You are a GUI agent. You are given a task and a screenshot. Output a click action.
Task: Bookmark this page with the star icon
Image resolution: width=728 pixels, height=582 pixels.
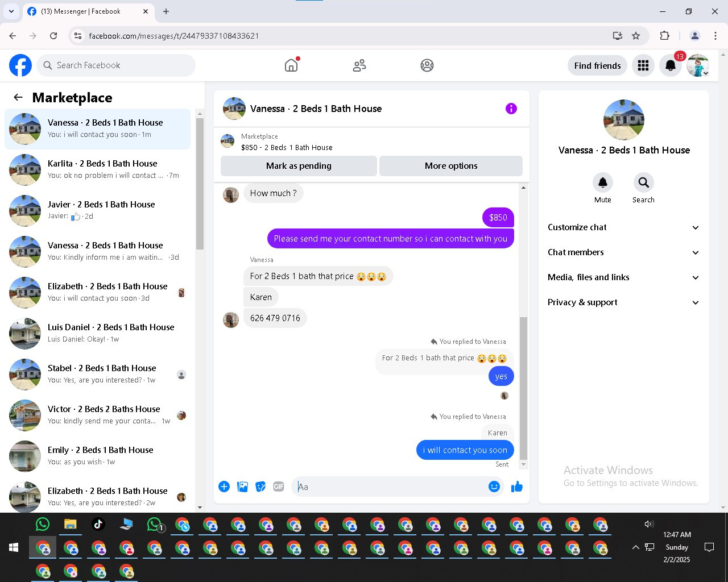click(636, 36)
